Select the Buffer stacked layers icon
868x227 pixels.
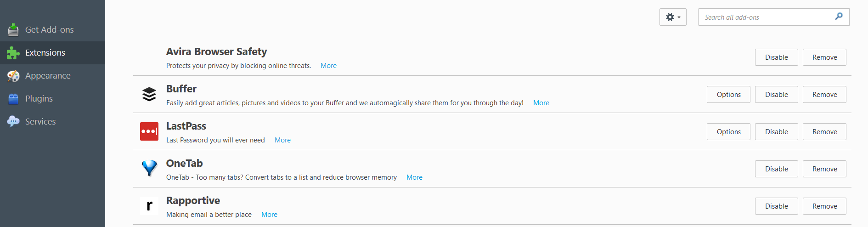149,94
